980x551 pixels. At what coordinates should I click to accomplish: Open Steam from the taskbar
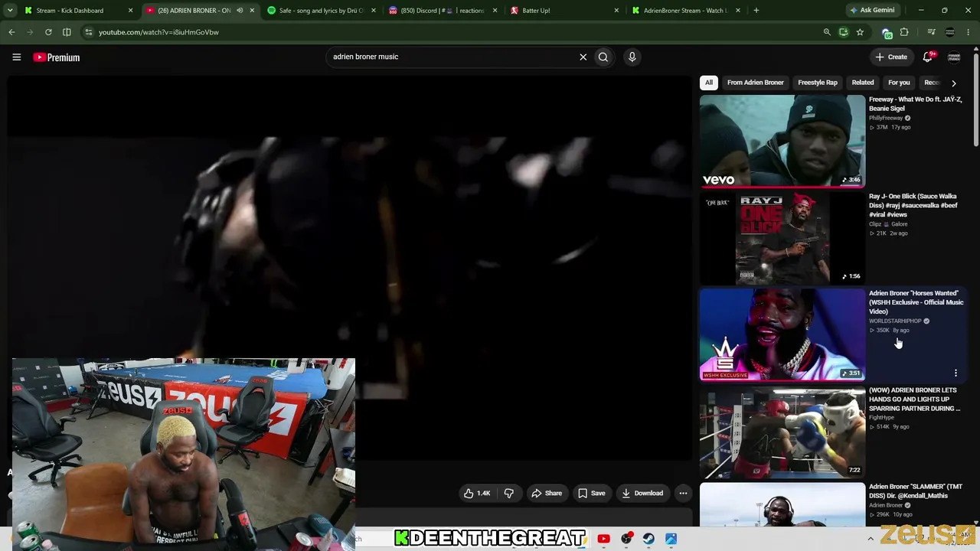coord(648,539)
